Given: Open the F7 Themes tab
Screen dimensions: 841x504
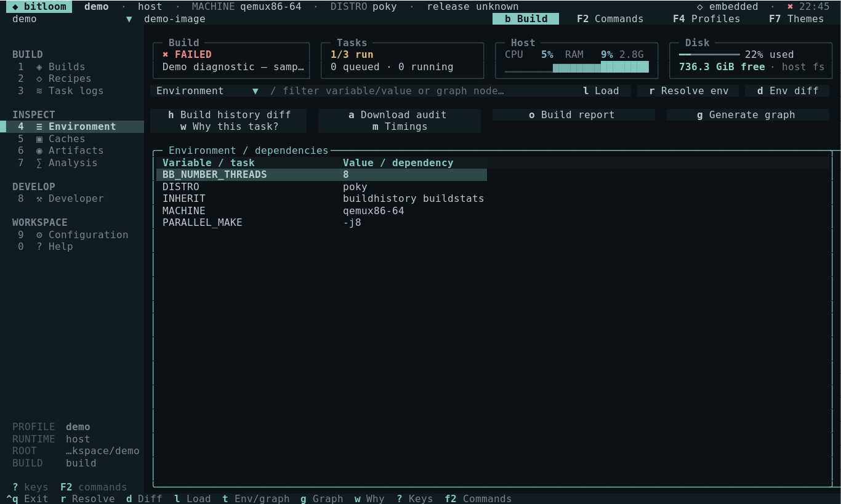Looking at the screenshot, I should click(796, 19).
